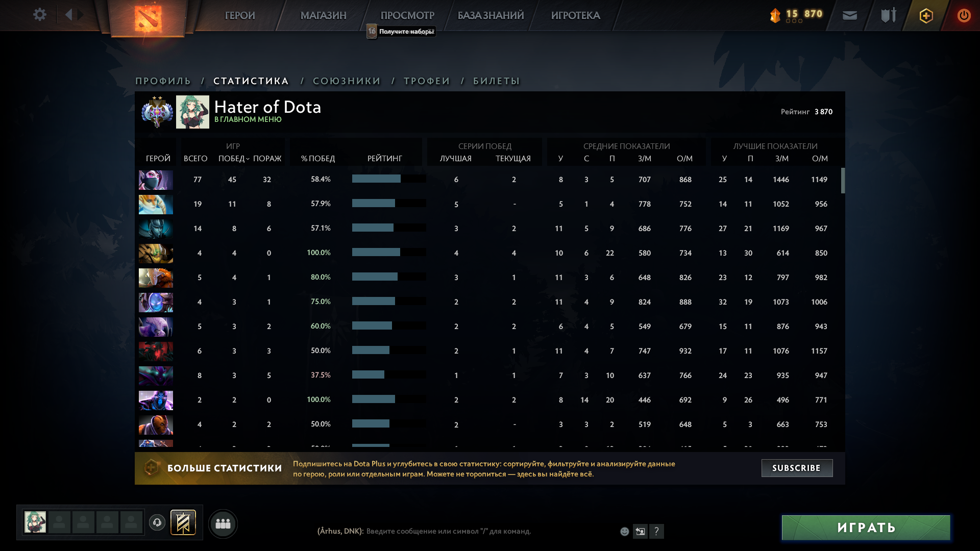Click the player name Hater of Dota
This screenshot has height=551, width=980.
click(267, 107)
